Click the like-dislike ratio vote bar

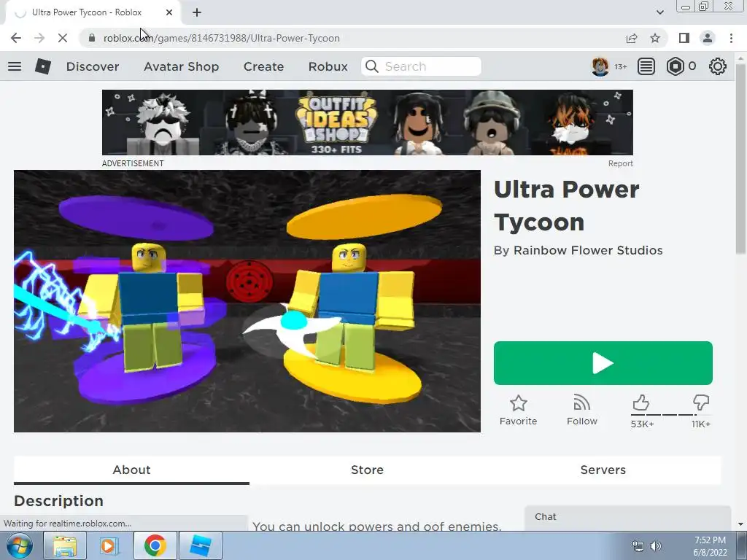[x=671, y=415]
